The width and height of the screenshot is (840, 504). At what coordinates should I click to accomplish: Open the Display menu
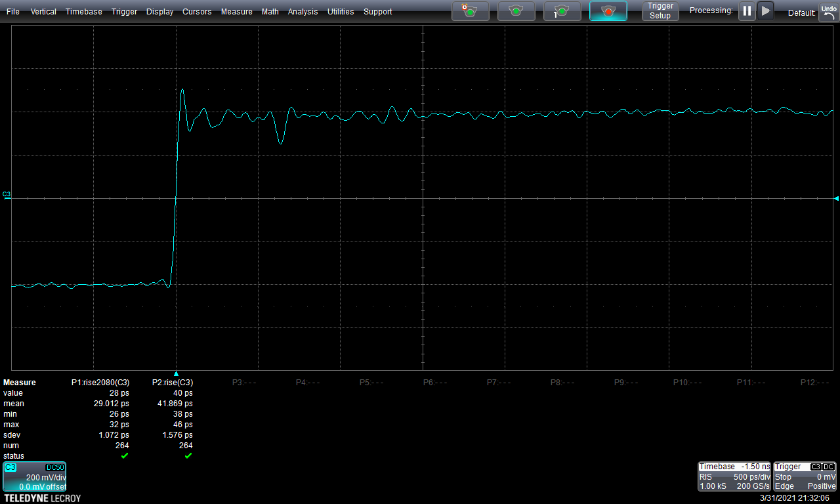160,12
